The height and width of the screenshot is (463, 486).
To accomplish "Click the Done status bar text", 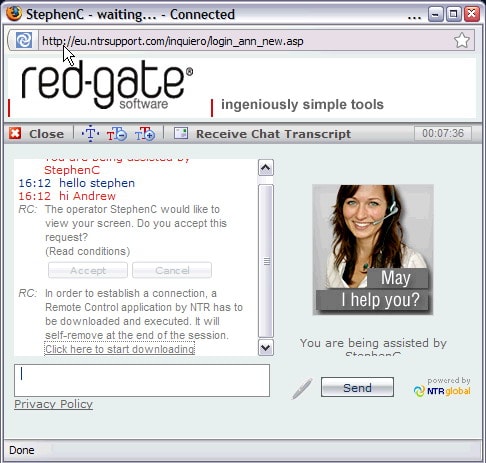I will (22, 450).
